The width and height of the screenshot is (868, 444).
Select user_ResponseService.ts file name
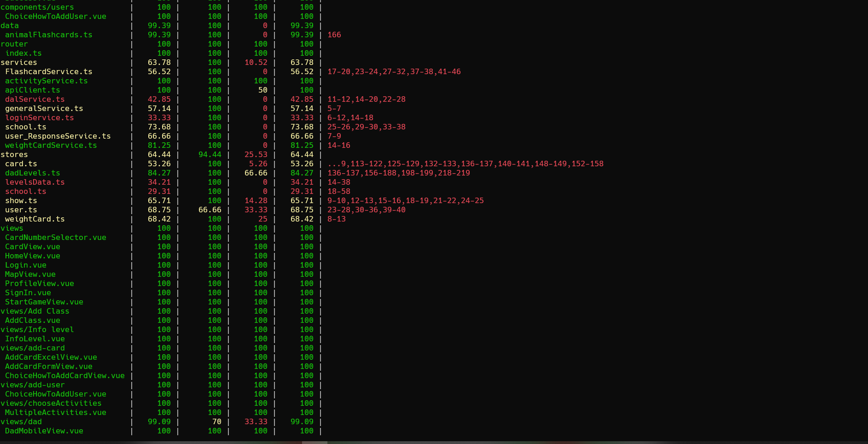point(58,136)
